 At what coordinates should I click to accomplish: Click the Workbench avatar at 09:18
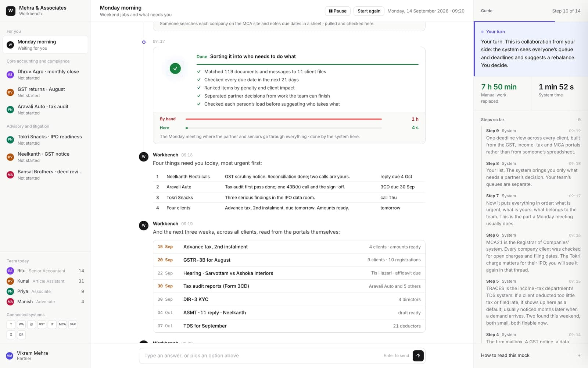click(x=144, y=156)
